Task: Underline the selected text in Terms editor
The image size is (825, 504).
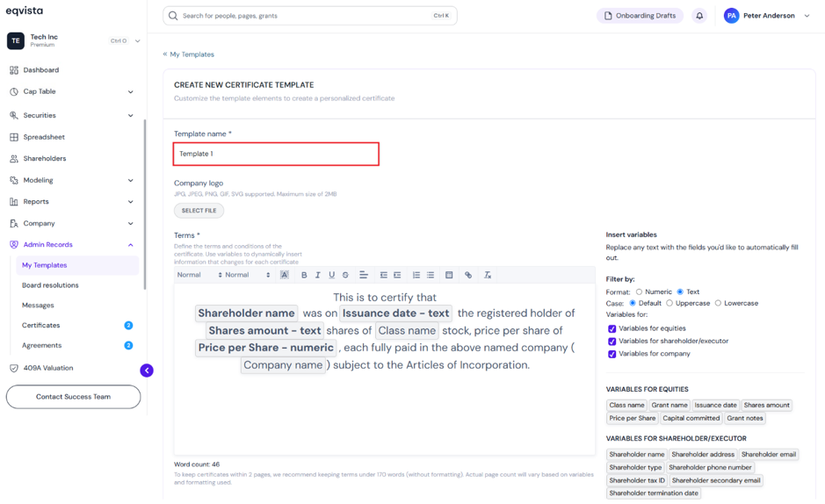Action: pyautogui.click(x=331, y=275)
